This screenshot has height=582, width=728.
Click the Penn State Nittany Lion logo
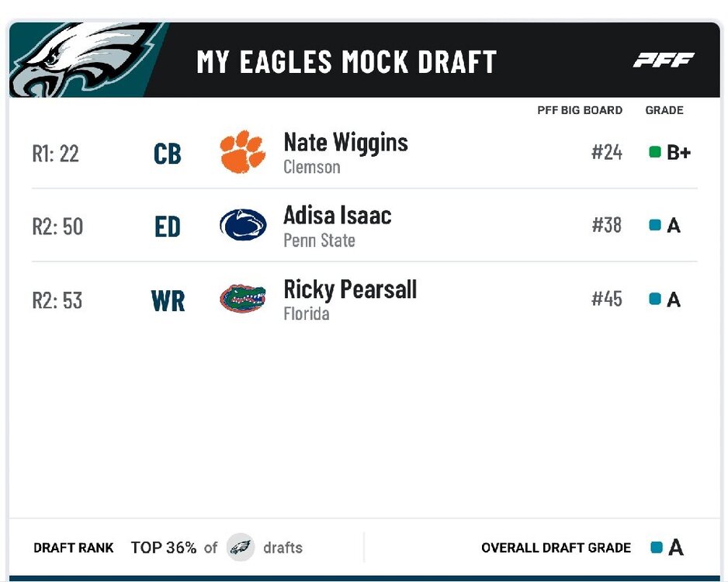click(x=243, y=225)
